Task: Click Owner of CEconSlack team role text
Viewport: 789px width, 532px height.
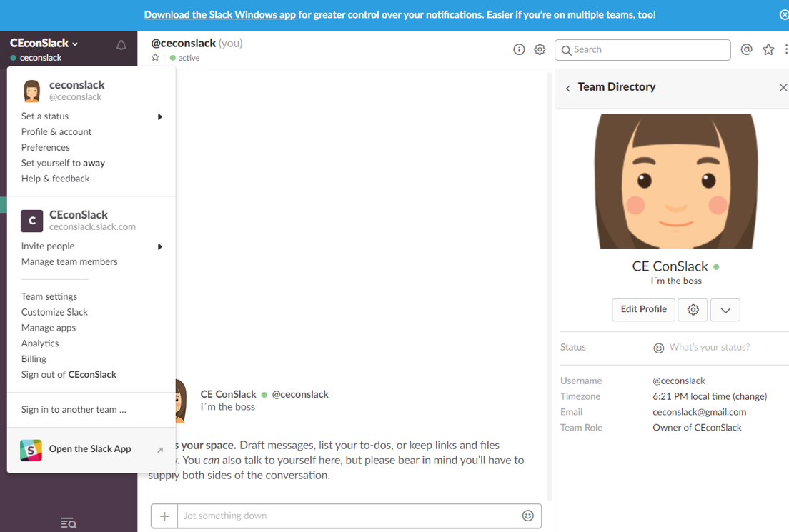Action: 697,428
